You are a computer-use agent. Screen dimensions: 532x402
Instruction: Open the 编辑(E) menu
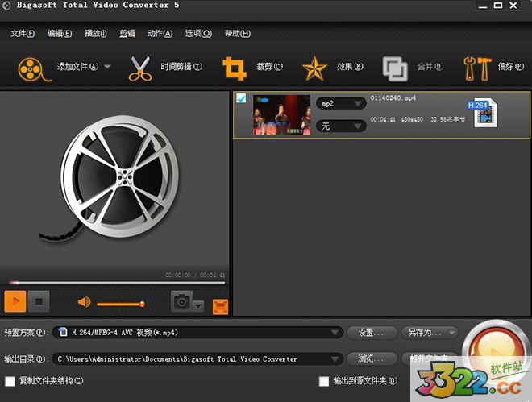click(x=60, y=34)
